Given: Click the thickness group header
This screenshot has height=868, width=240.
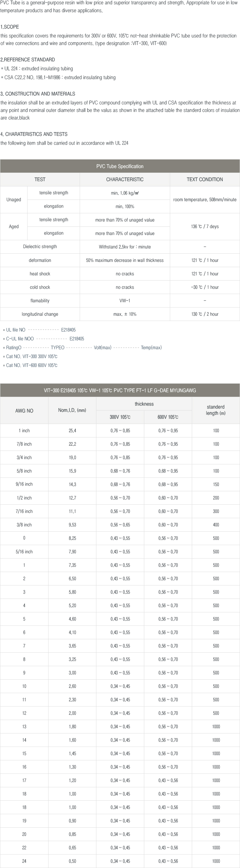Looking at the screenshot, I should coord(144,404).
